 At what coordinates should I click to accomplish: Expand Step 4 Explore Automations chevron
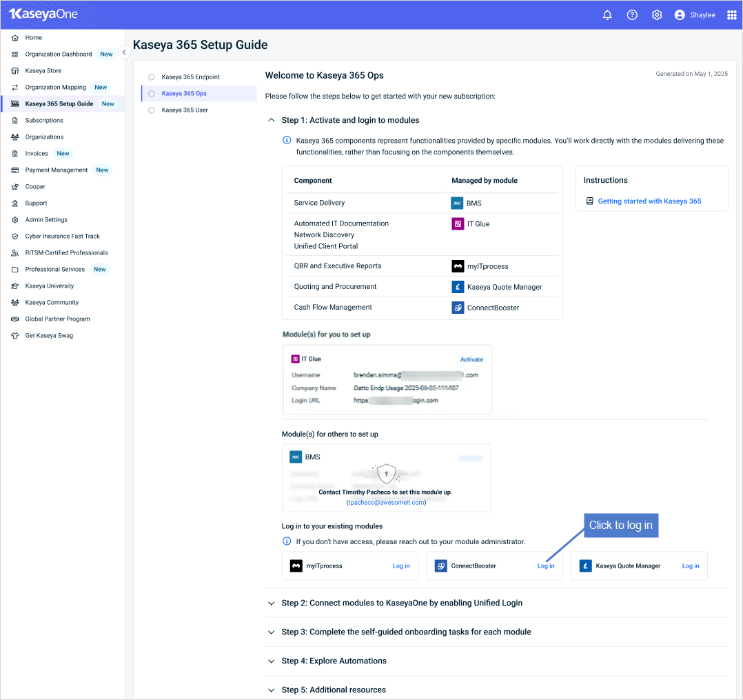(x=271, y=661)
